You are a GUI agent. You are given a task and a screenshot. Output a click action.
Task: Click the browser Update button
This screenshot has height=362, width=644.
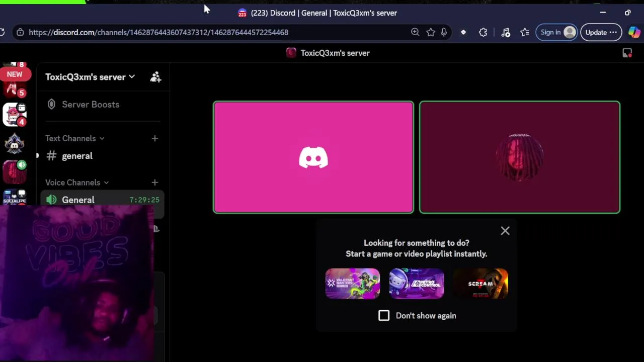(x=601, y=32)
